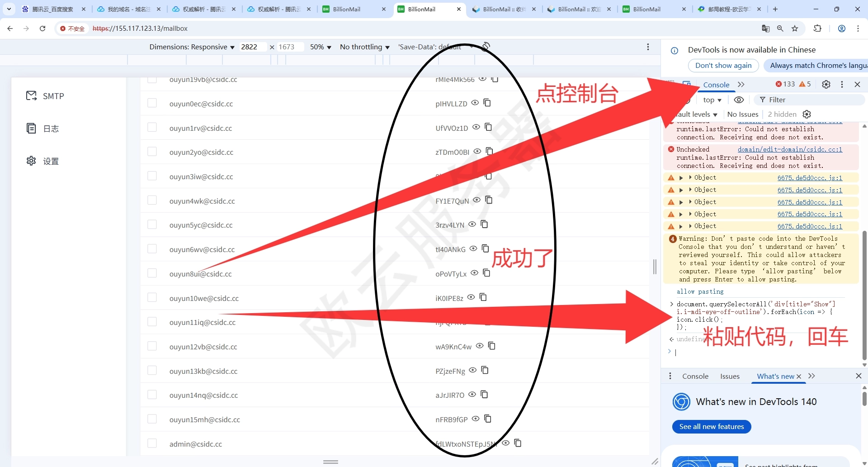Open the DevTools three-dot customize menu

(842, 84)
